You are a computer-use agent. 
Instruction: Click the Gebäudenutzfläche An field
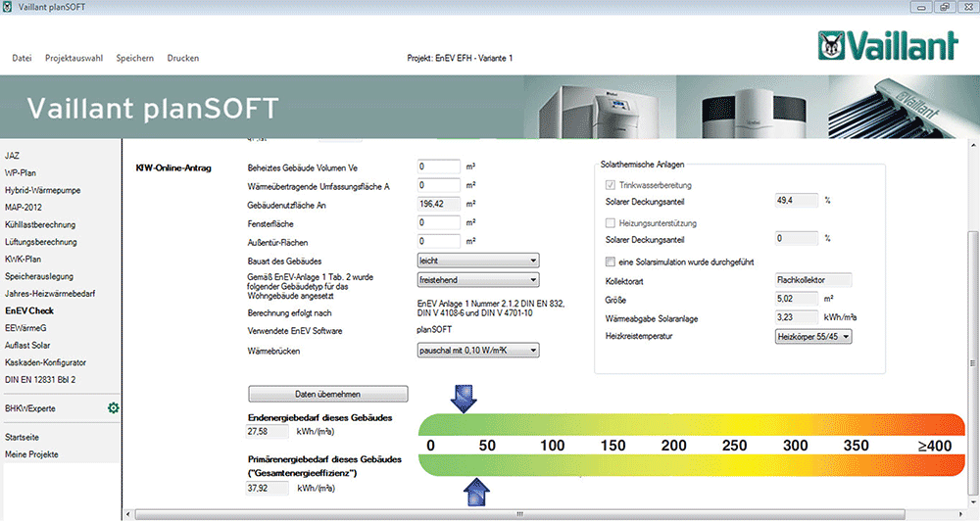(x=439, y=204)
